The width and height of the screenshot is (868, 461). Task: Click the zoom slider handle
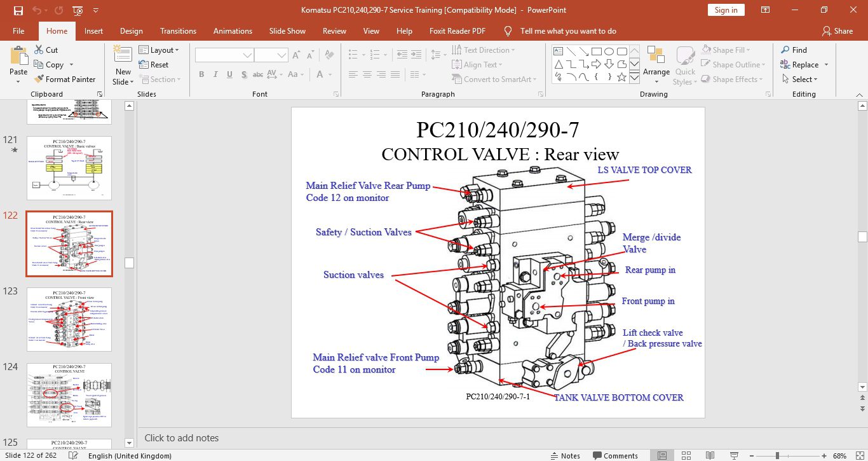tap(777, 455)
